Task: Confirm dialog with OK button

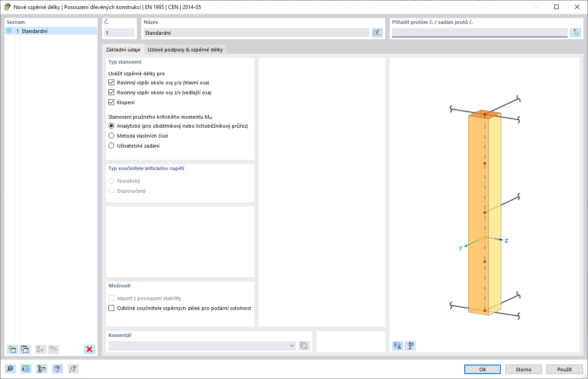Action: 482,369
